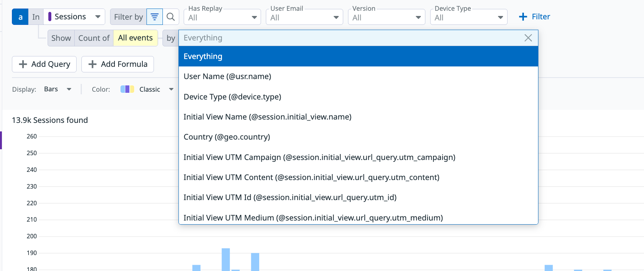Choose User Name (@usr.name) option
Image resolution: width=644 pixels, height=271 pixels.
tap(227, 76)
